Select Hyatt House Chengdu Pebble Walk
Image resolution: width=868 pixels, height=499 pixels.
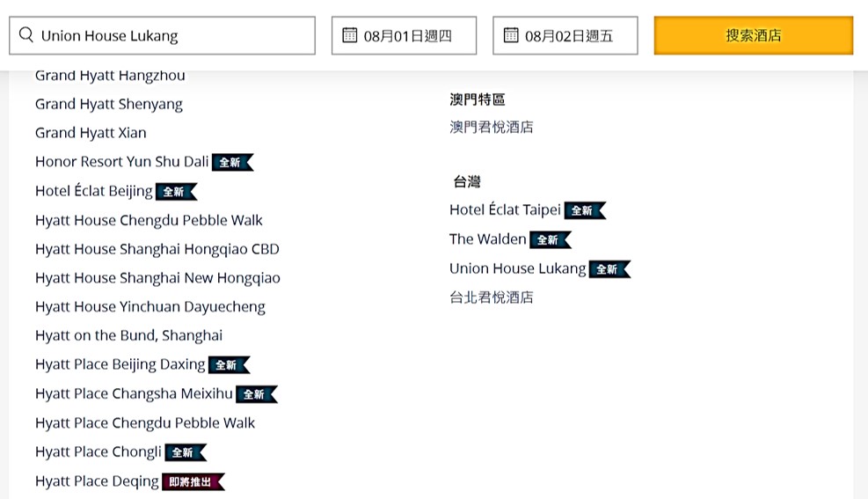pos(149,220)
